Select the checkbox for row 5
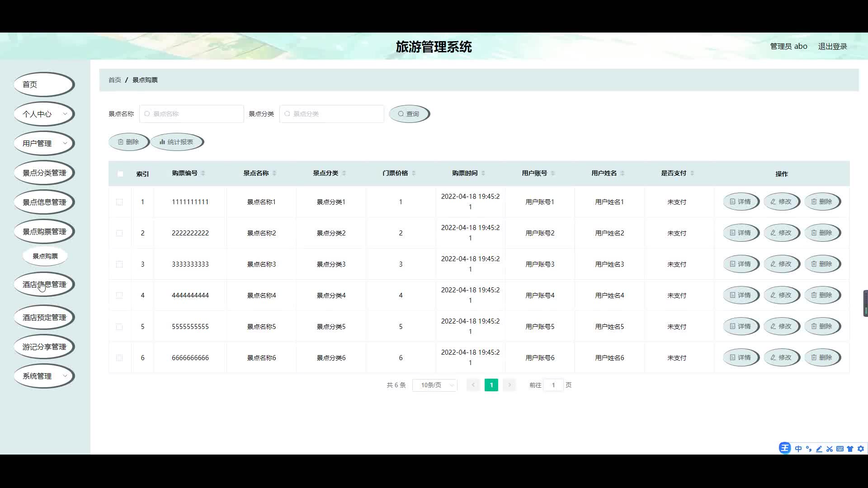The image size is (868, 488). (x=119, y=327)
